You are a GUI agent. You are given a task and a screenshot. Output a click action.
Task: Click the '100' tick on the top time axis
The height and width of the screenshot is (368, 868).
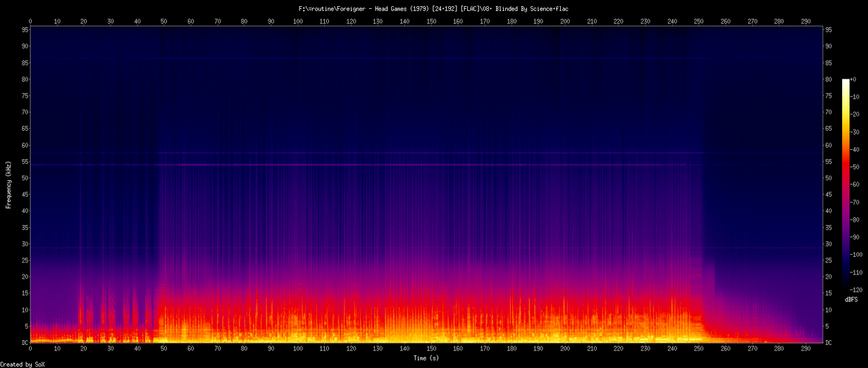point(298,22)
